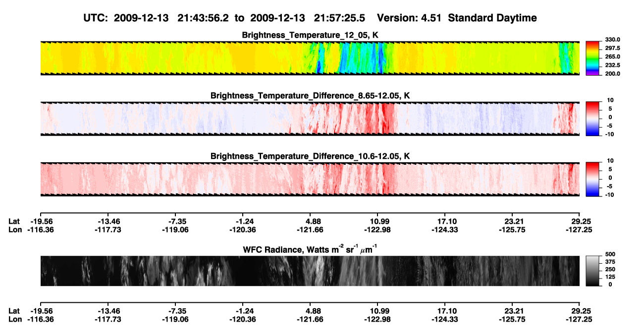Click the Brightness_Temperature_12_05 image strip
The image size is (644, 330).
(310, 58)
